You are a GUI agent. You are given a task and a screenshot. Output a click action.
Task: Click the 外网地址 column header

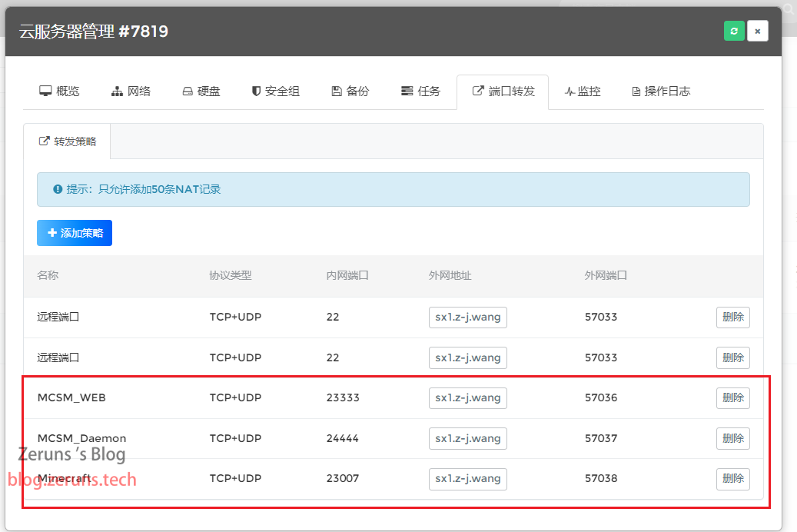pyautogui.click(x=450, y=275)
